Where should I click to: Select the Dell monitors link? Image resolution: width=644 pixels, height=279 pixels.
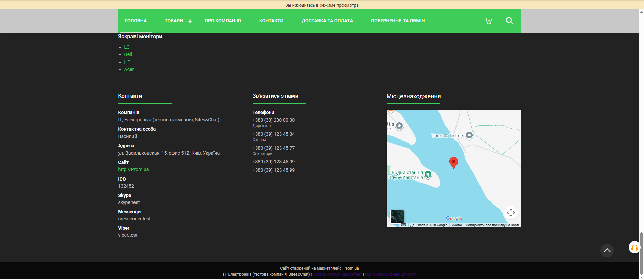(128, 54)
